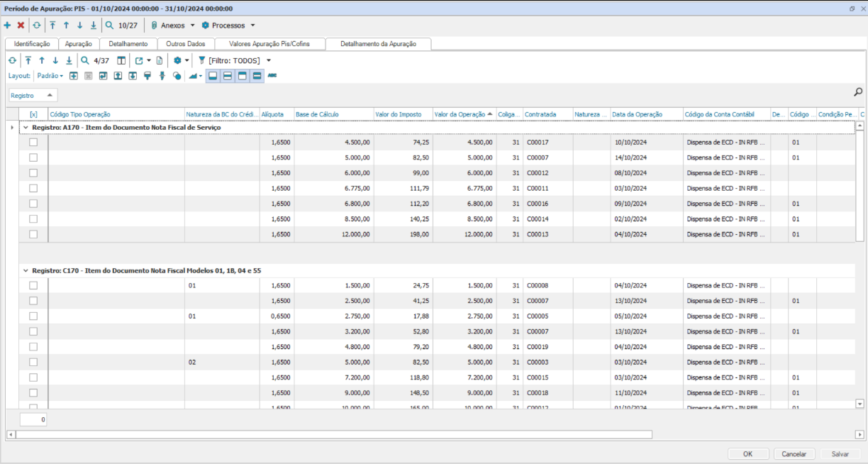868x464 pixels.
Task: Click the red X delete record icon
Action: (x=21, y=25)
